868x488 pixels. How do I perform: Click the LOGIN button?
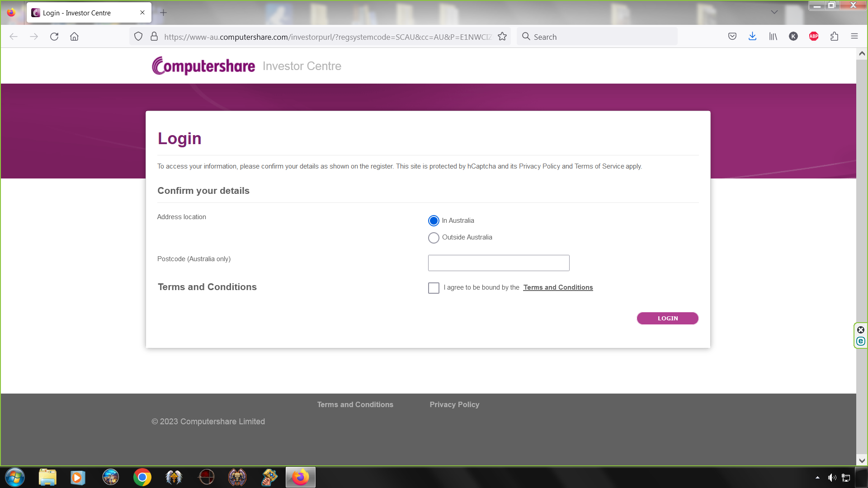pos(667,318)
